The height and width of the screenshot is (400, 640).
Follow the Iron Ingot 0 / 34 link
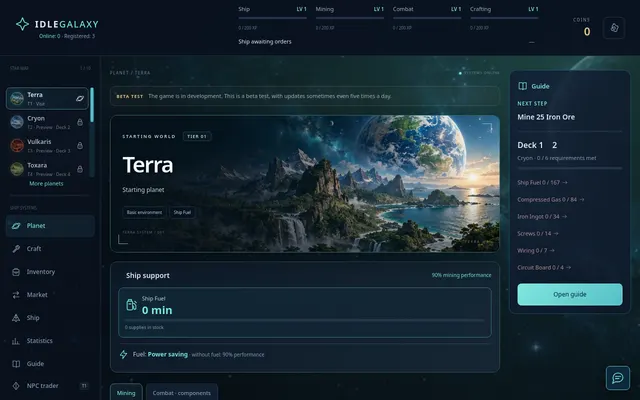click(x=542, y=217)
